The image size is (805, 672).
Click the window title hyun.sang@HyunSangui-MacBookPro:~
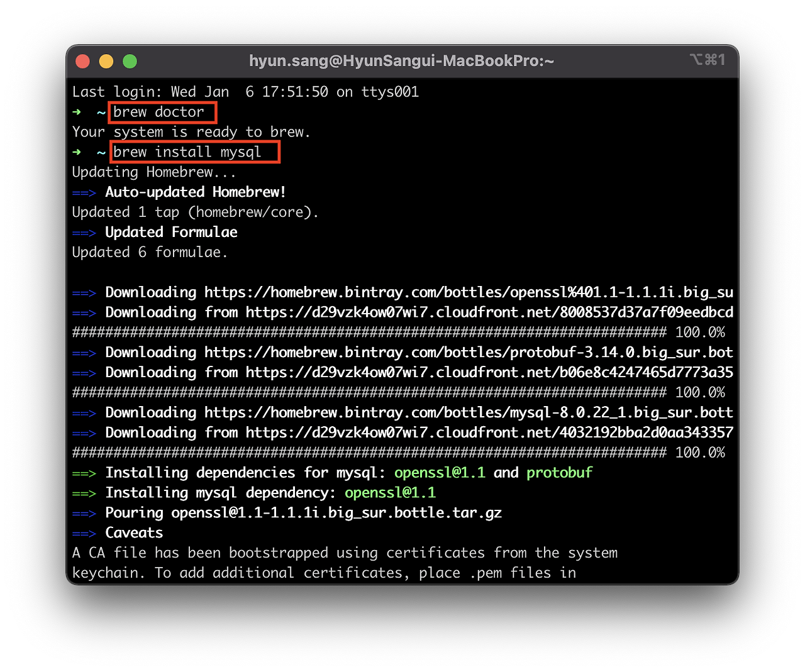click(x=401, y=61)
